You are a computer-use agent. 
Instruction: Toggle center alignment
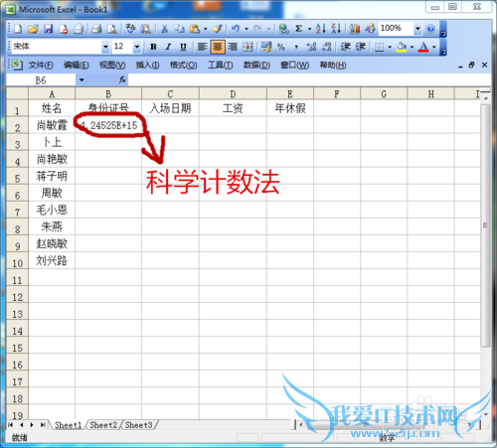coord(218,47)
